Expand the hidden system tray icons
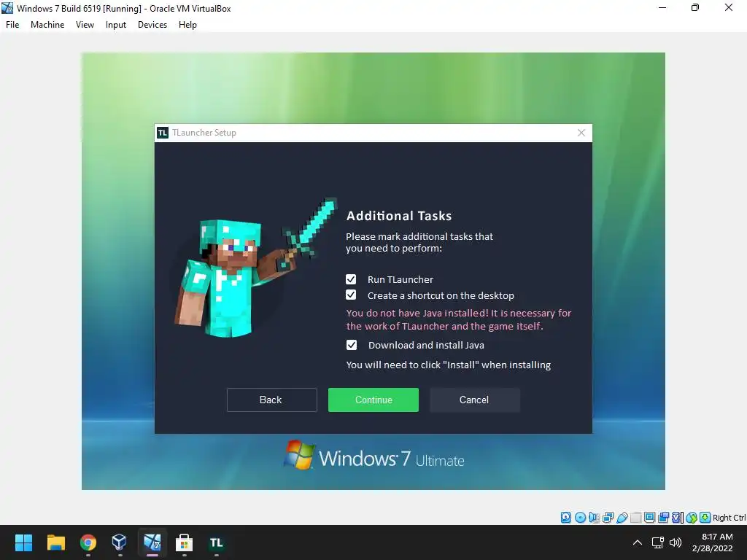The height and width of the screenshot is (560, 747). 638,542
